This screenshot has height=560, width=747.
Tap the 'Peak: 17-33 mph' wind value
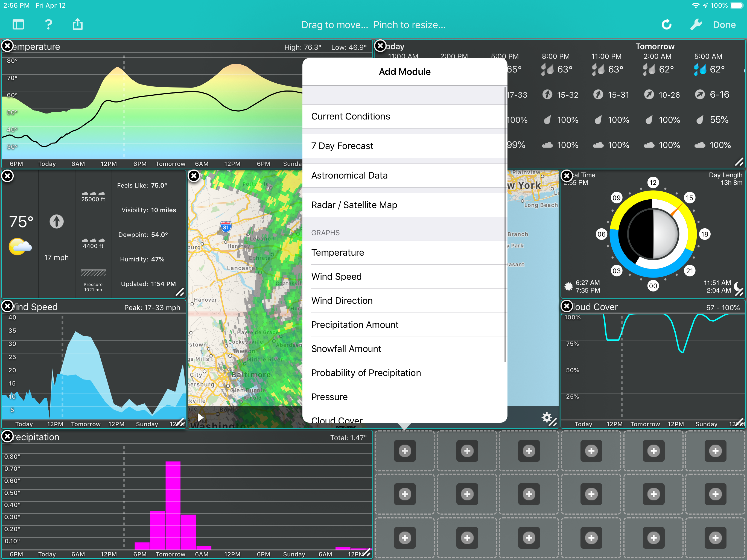click(x=152, y=308)
